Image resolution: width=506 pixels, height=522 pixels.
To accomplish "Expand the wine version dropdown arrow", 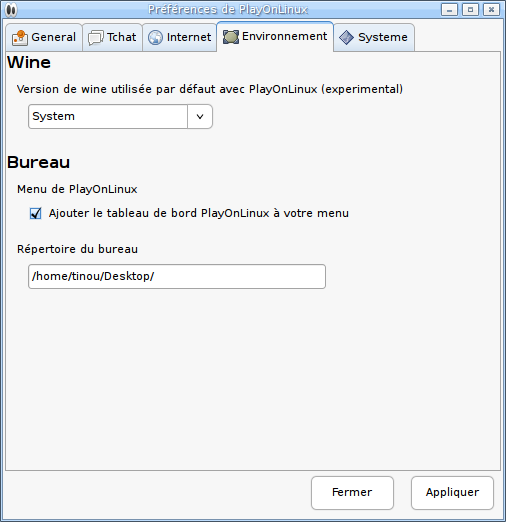I will (x=200, y=116).
